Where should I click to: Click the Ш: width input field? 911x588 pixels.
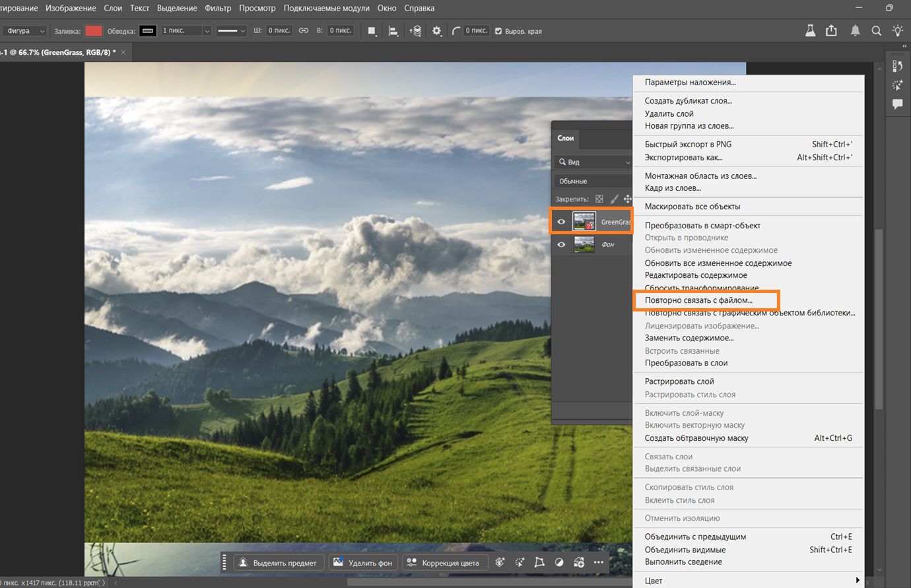[279, 31]
